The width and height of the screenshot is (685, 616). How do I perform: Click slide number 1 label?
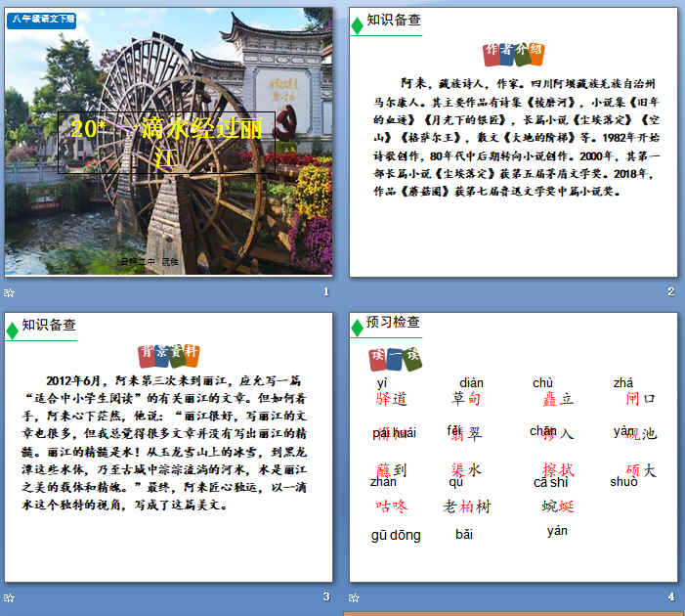(x=325, y=291)
